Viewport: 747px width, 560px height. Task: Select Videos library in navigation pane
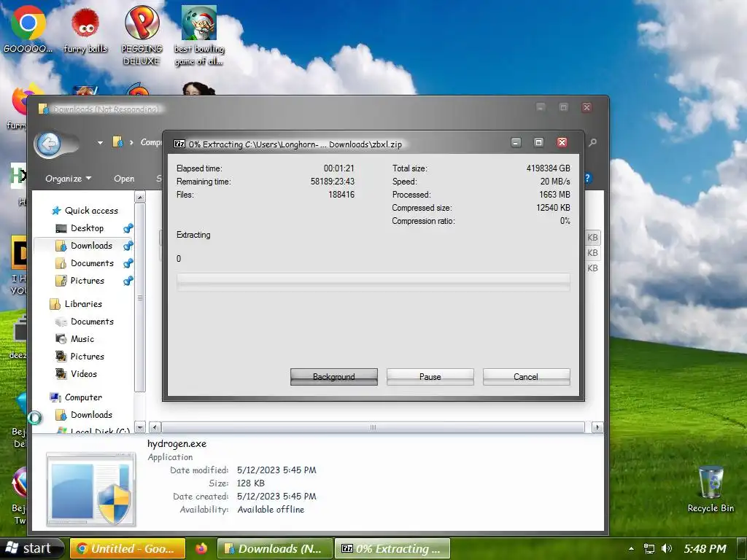(x=84, y=374)
